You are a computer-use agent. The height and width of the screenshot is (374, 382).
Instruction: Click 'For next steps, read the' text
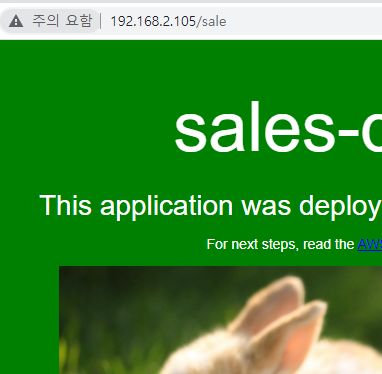tap(280, 244)
